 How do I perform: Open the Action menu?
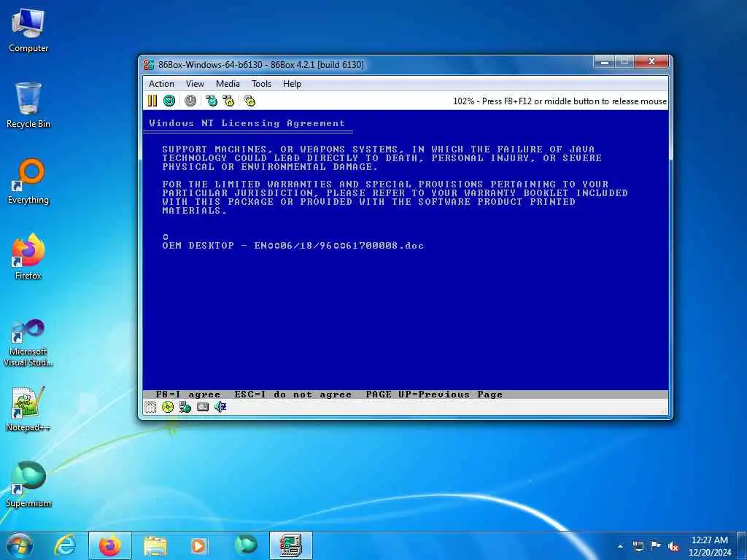click(161, 84)
